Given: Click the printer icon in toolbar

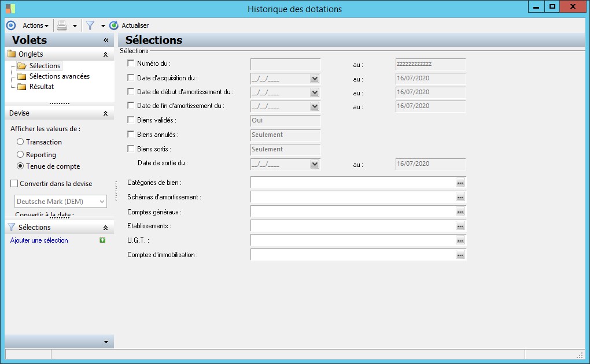Looking at the screenshot, I should pyautogui.click(x=62, y=25).
